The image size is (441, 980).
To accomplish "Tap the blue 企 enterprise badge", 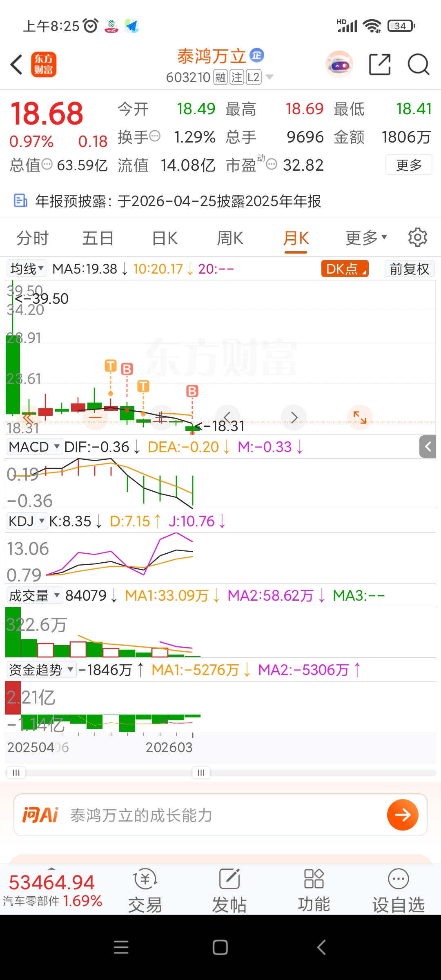I will pyautogui.click(x=257, y=55).
